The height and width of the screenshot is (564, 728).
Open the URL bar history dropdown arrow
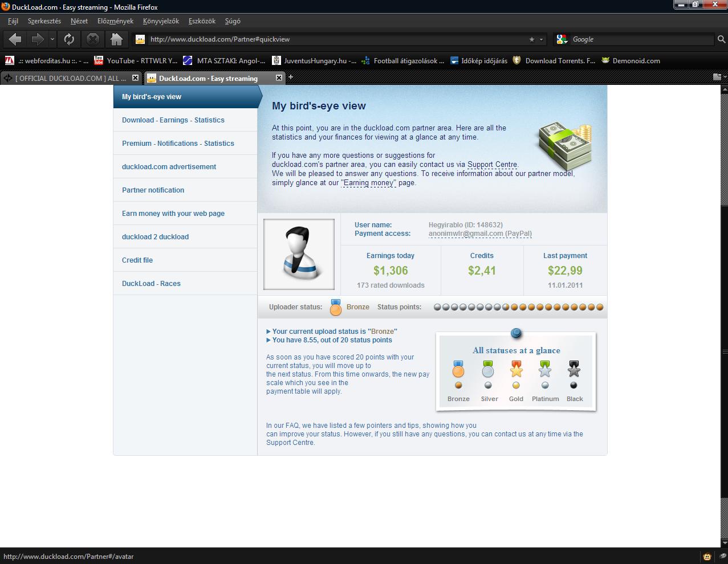click(541, 39)
